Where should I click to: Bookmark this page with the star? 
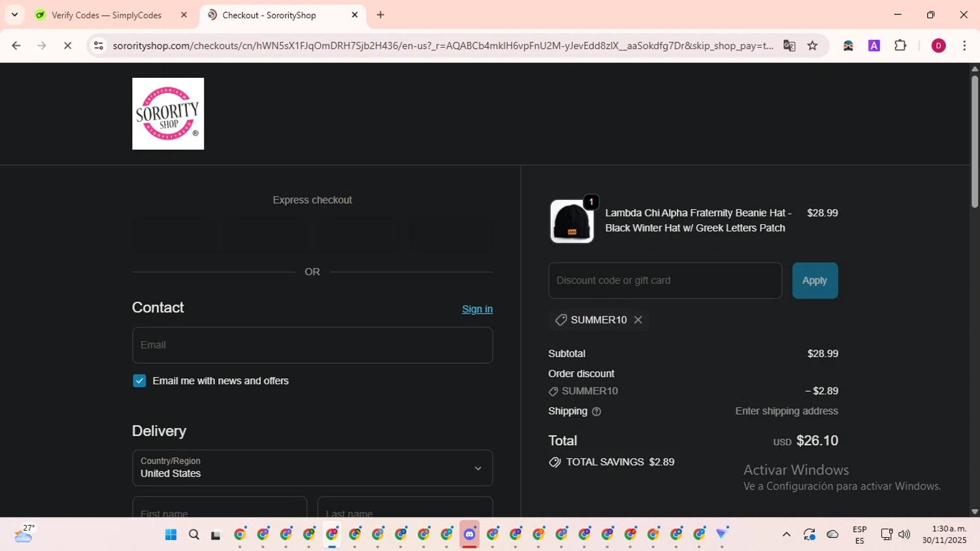tap(812, 46)
